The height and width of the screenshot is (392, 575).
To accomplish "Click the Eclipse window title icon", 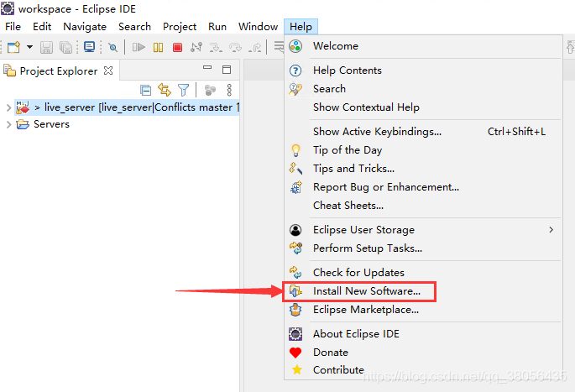I will (x=8, y=8).
